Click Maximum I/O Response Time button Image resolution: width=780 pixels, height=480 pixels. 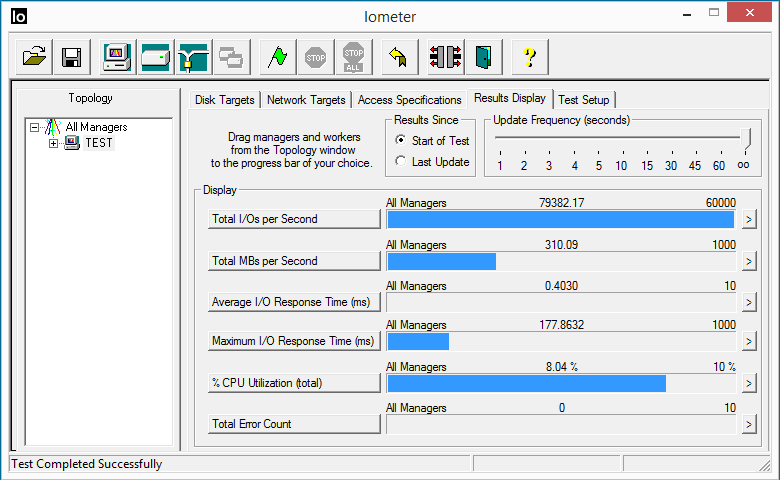294,341
